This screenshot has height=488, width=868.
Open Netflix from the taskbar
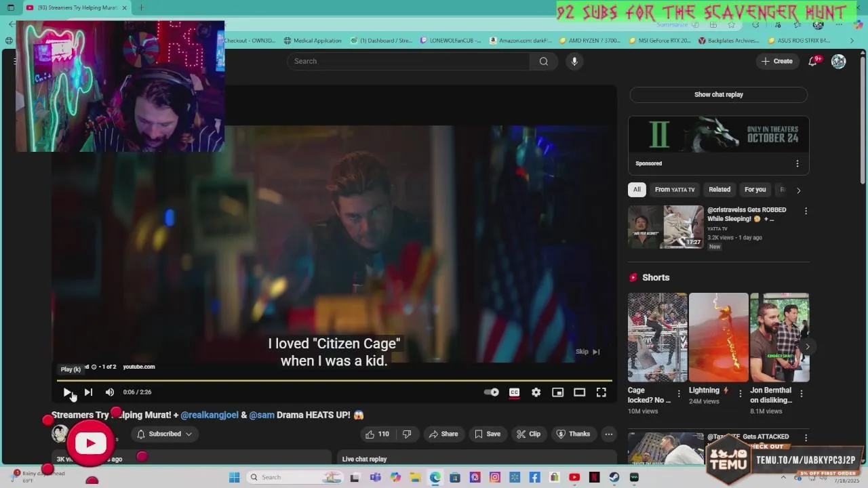point(594,477)
